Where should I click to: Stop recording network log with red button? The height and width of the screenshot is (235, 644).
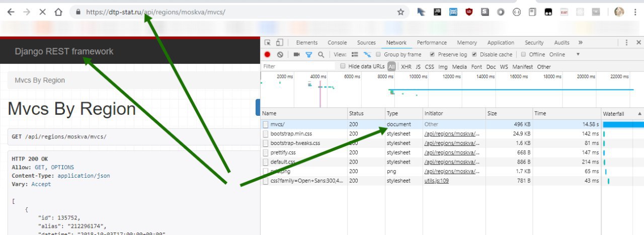coord(268,54)
